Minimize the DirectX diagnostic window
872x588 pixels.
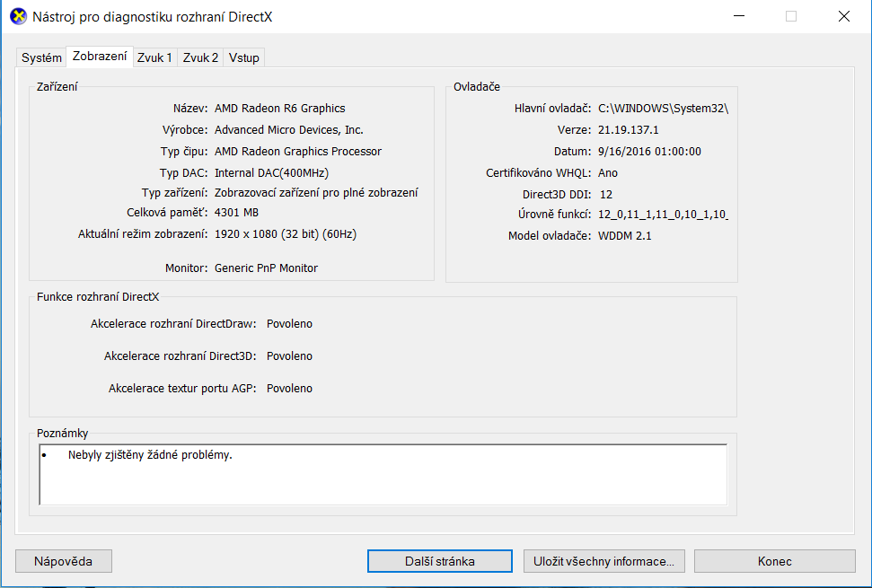click(739, 16)
